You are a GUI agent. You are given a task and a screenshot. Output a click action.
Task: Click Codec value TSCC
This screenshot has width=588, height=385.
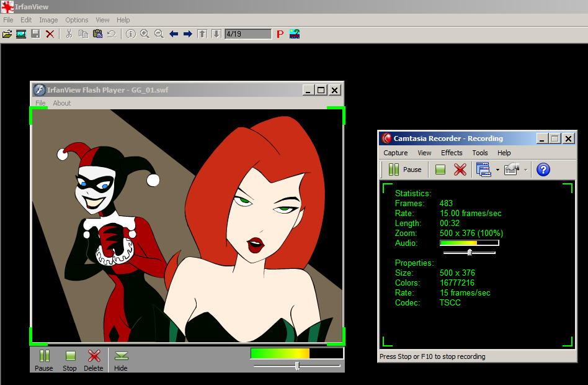(x=450, y=303)
